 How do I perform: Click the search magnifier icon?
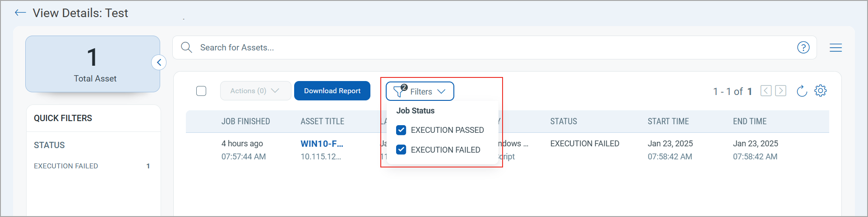[x=186, y=47]
